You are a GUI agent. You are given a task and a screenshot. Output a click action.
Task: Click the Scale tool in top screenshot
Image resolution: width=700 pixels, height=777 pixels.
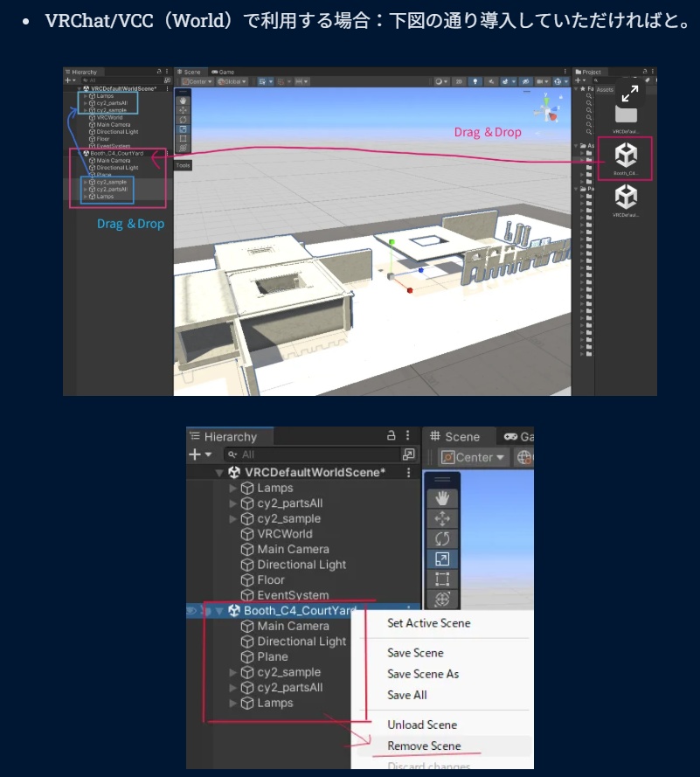[x=183, y=128]
